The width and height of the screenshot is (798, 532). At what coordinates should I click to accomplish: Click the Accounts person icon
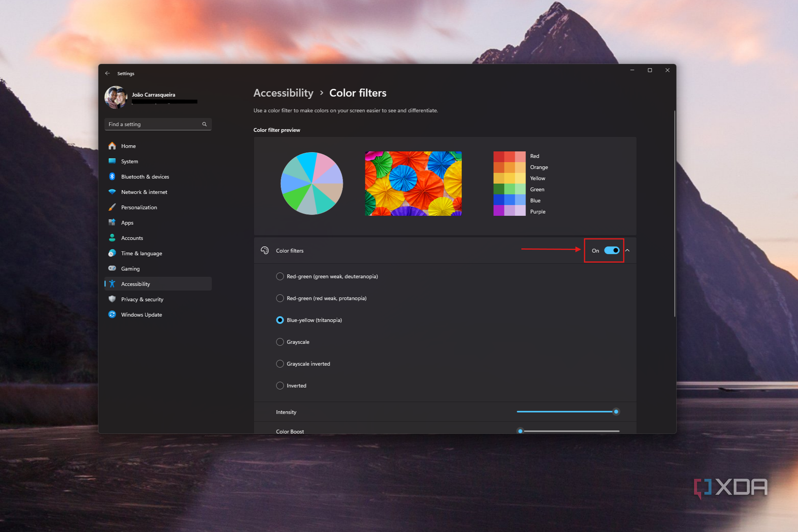coord(112,238)
